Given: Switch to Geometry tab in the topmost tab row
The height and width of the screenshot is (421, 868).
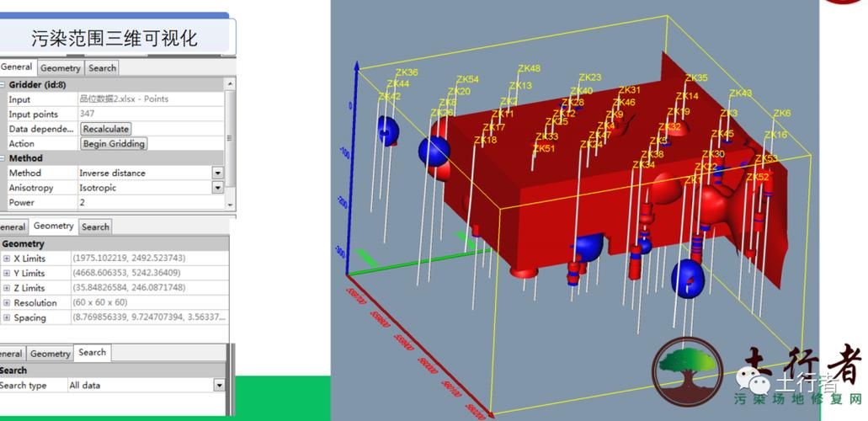Looking at the screenshot, I should pos(61,67).
